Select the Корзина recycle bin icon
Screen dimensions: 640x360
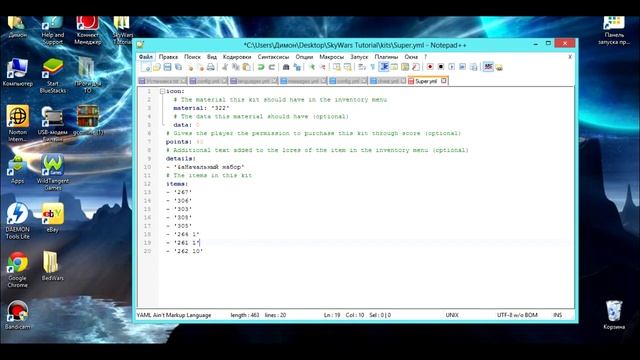coord(614,315)
